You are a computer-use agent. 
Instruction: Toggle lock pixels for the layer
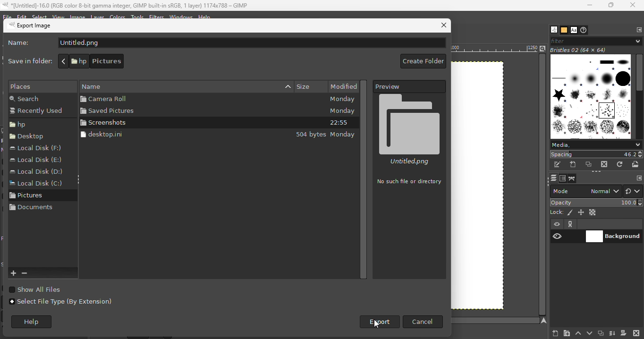click(x=570, y=213)
